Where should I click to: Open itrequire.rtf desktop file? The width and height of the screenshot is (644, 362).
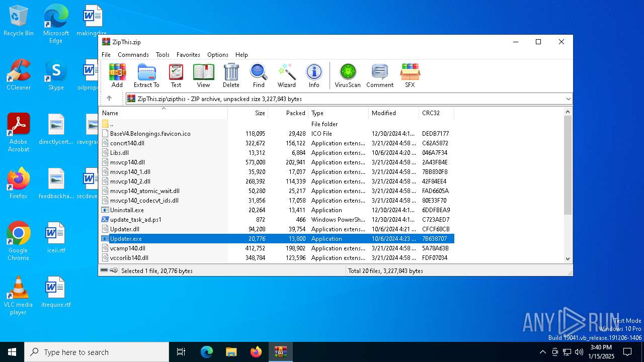tap(56, 292)
